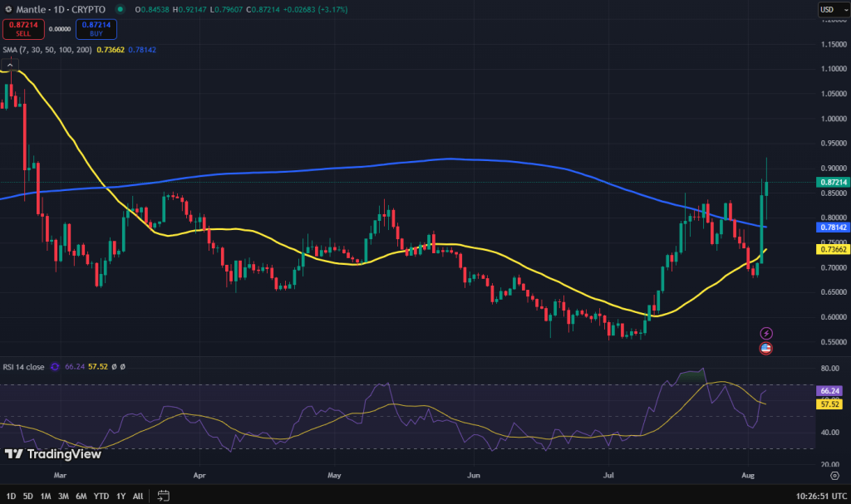The height and width of the screenshot is (504, 851).
Task: Select the YTD time range
Action: click(x=102, y=496)
